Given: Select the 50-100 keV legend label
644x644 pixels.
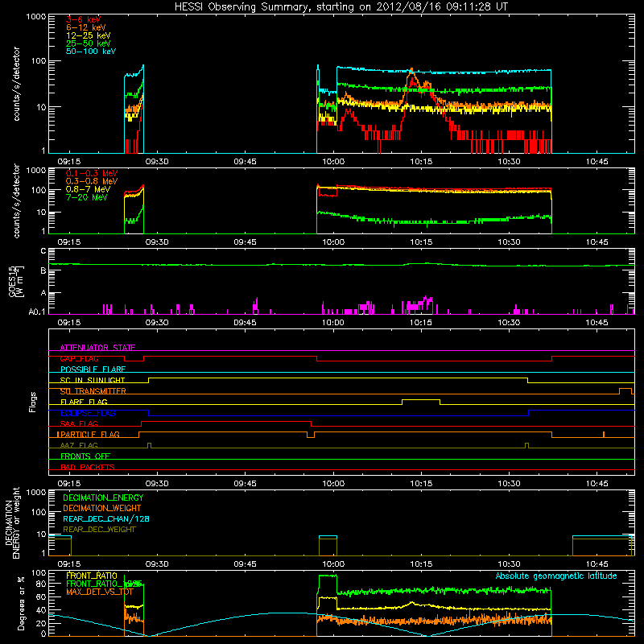Looking at the screenshot, I should coord(91,52).
